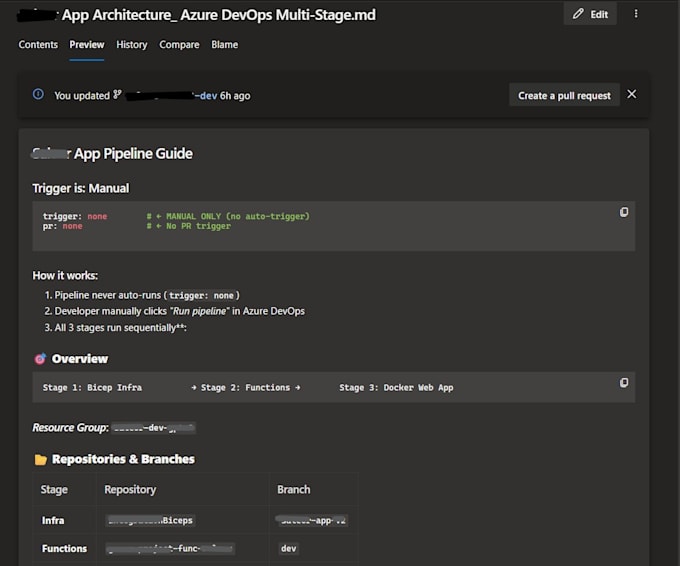Screen dimensions: 680x566
Task: Click the info icon in the notification banner
Action: (x=38, y=94)
